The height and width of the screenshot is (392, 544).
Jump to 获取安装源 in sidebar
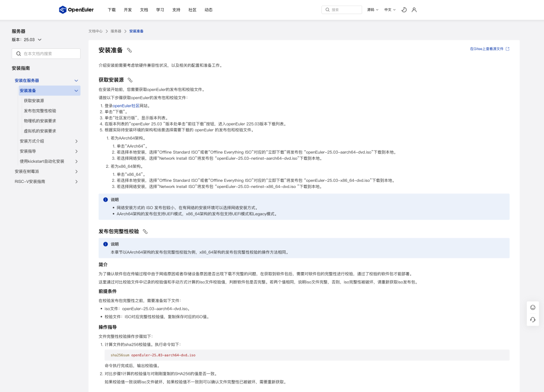coord(34,101)
